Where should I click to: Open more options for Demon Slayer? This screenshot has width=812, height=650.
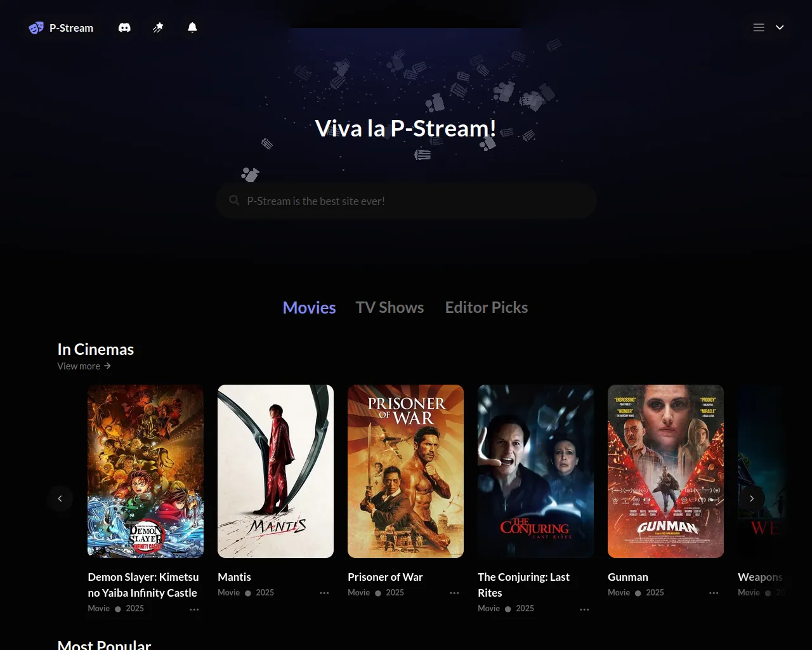click(x=194, y=609)
